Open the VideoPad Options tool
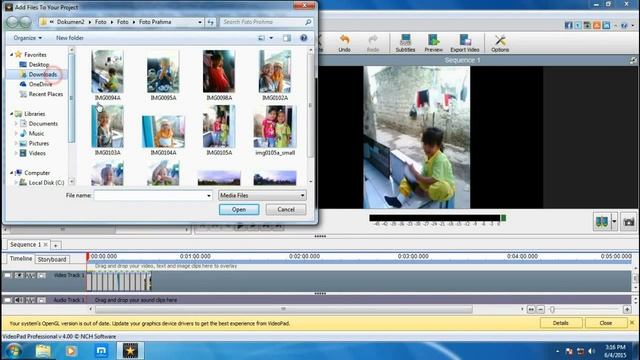This screenshot has height=360, width=640. 500,43
